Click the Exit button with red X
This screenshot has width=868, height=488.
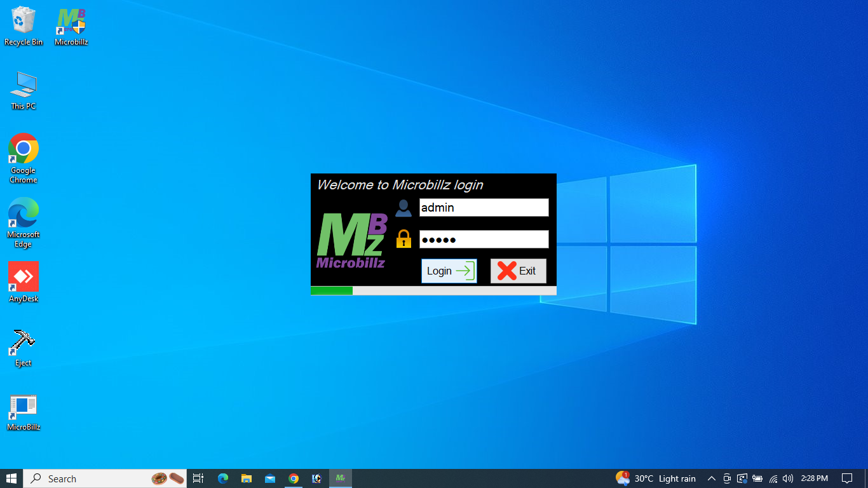point(518,271)
